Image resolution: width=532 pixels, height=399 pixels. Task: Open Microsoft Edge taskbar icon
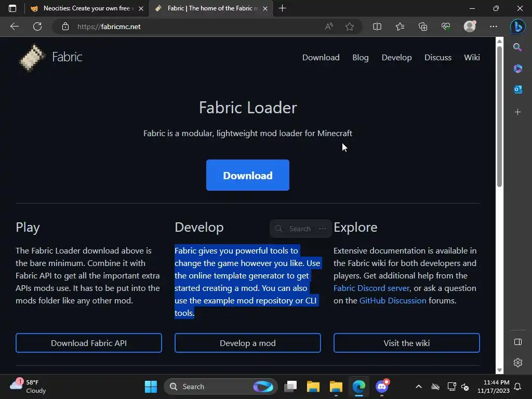click(x=358, y=387)
